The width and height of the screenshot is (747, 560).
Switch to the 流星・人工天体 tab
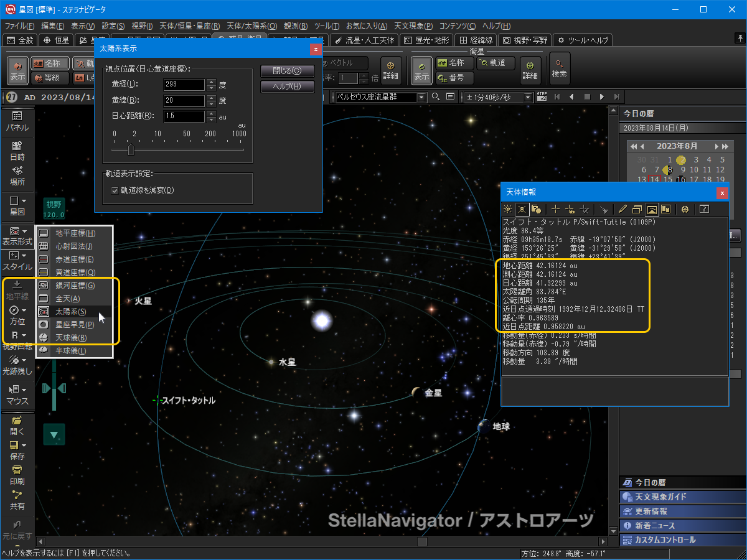click(365, 40)
